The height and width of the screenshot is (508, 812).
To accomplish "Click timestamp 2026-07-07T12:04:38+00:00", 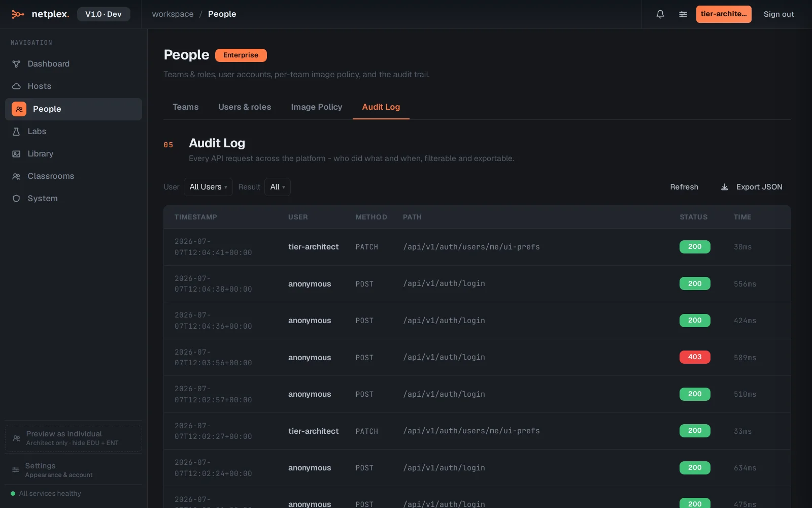I will pos(213,284).
